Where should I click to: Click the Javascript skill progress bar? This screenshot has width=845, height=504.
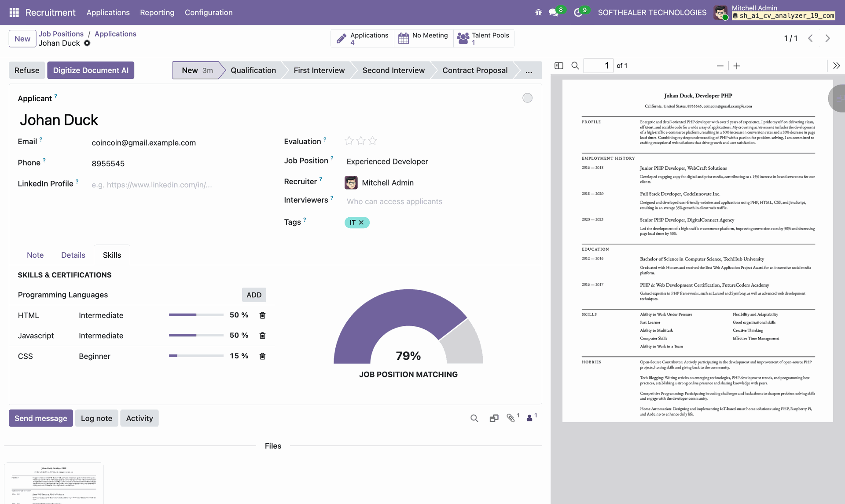click(x=196, y=336)
